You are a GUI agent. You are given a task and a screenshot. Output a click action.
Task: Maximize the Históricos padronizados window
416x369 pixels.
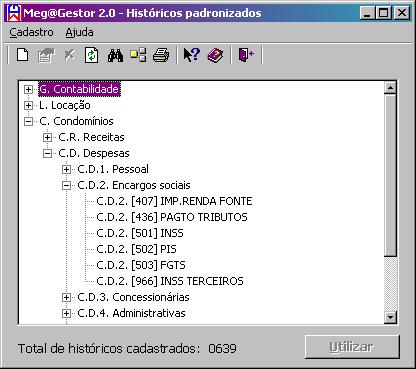tap(383, 13)
